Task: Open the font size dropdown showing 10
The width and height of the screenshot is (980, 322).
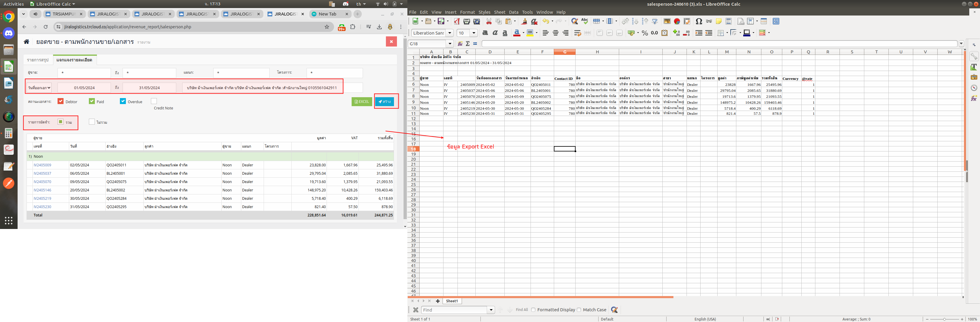Action: [x=474, y=33]
